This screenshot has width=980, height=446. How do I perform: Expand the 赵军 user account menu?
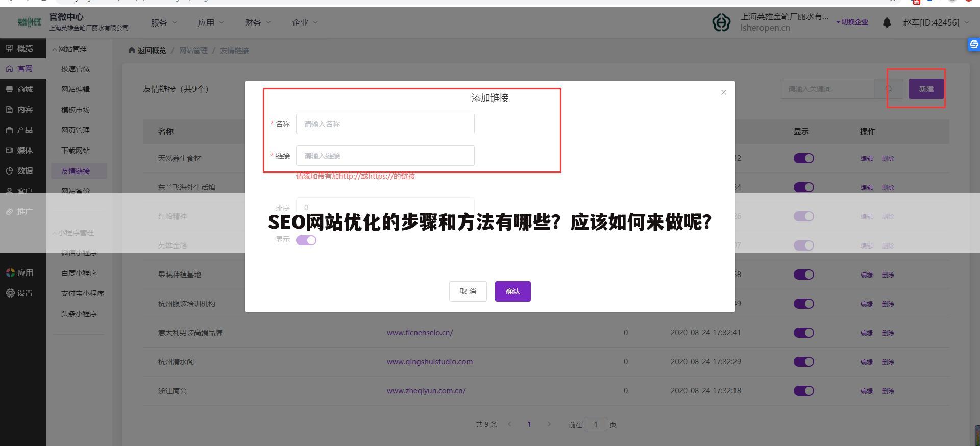[936, 22]
